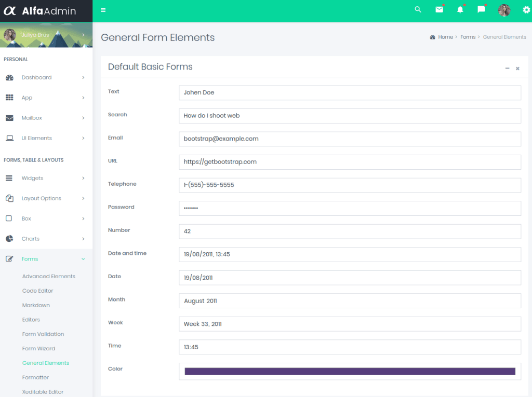The height and width of the screenshot is (397, 532).
Task: Open Form Validation submenu item
Action: (43, 334)
